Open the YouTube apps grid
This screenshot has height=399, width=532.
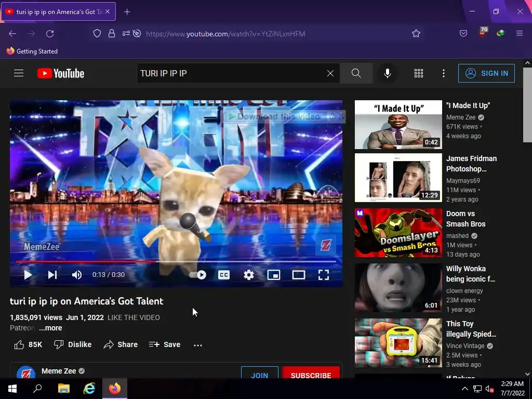pos(419,73)
